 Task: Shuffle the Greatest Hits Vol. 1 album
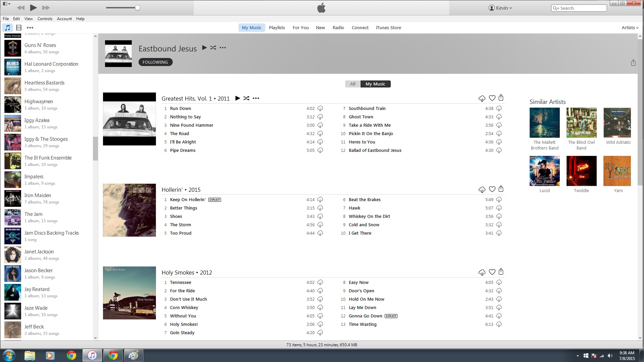(x=246, y=98)
